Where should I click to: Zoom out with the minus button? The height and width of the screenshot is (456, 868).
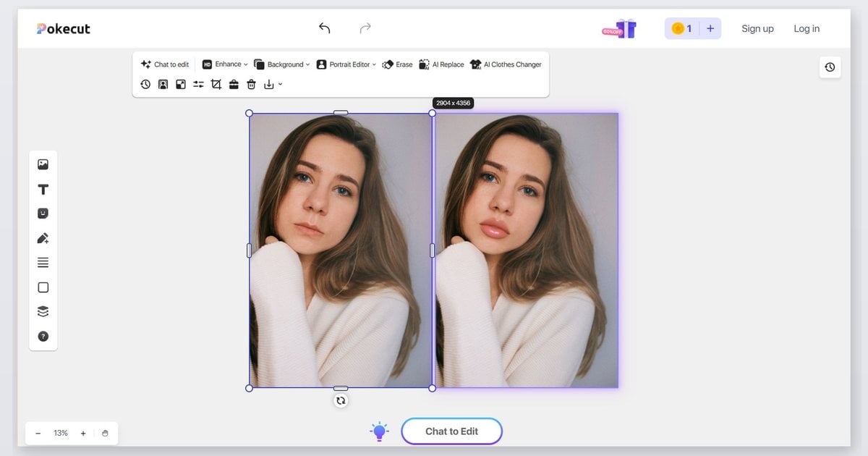pyautogui.click(x=38, y=433)
